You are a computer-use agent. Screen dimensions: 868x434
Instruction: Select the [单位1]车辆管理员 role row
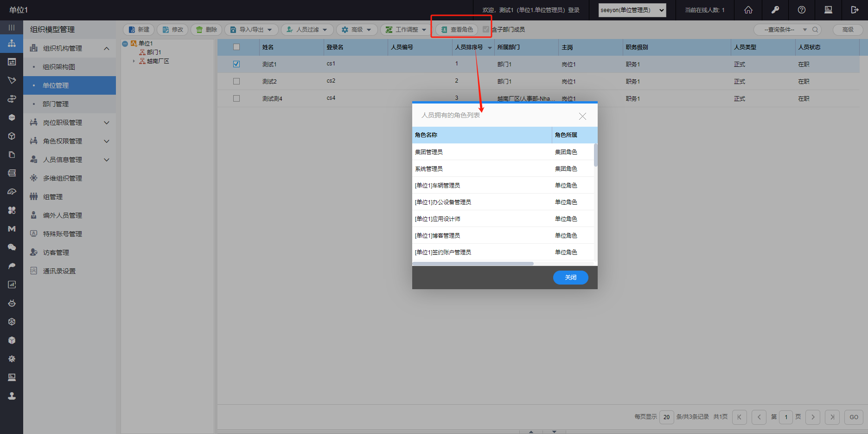[503, 185]
